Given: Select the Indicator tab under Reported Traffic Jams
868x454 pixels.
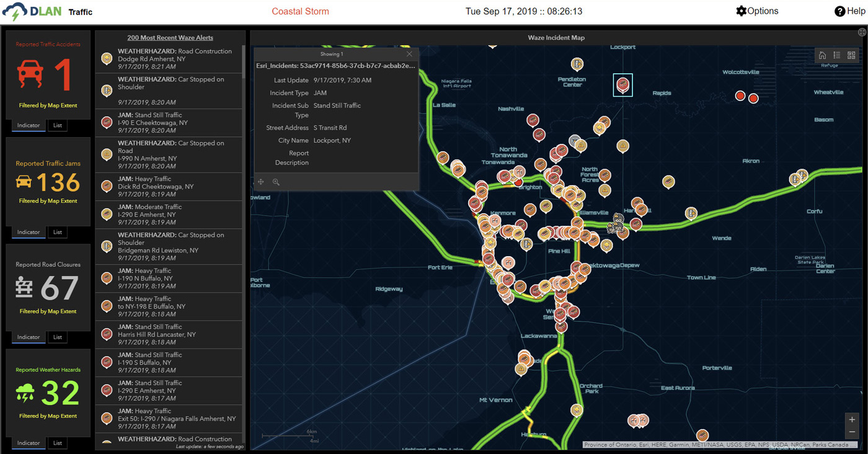Looking at the screenshot, I should point(29,232).
